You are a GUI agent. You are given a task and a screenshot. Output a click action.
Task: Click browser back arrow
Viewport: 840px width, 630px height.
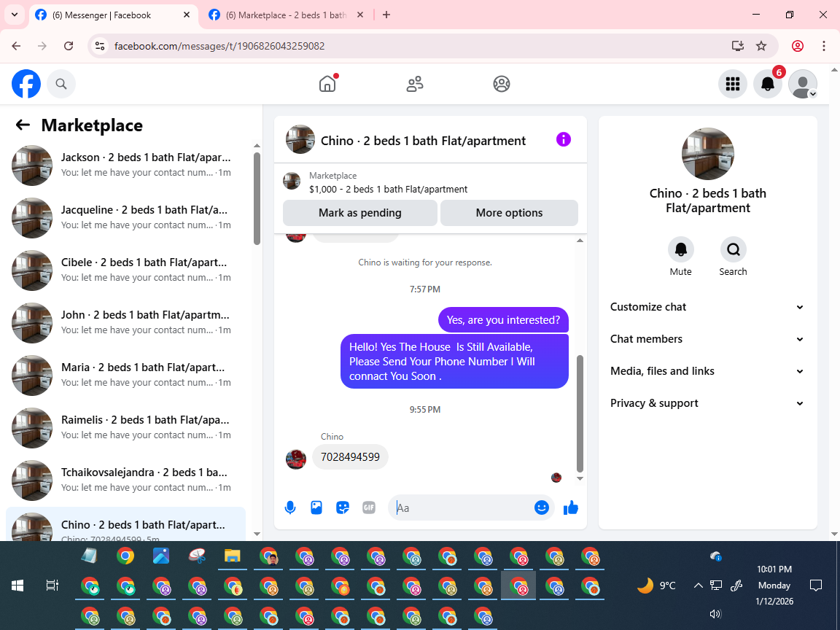[16, 46]
